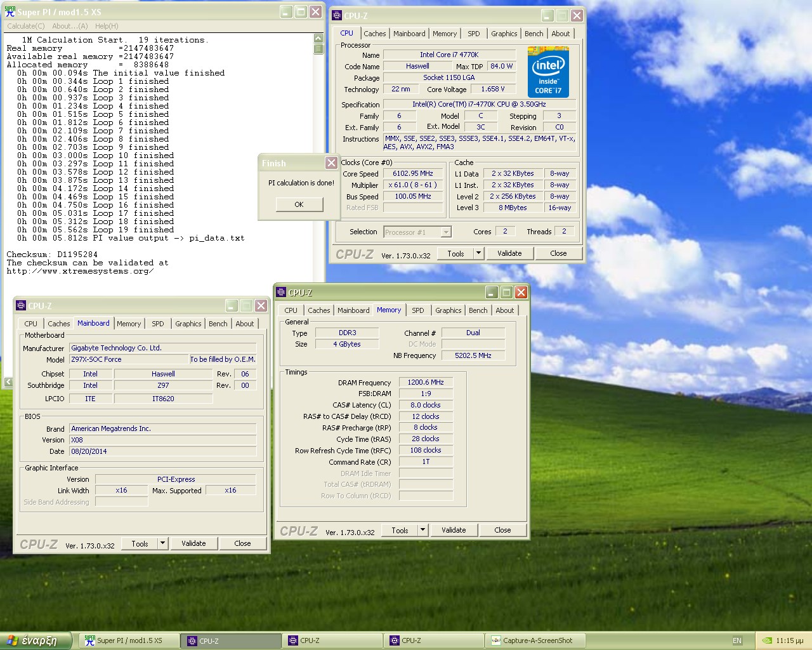This screenshot has height=650, width=812.
Task: Click the Intel Core i7 4770K name field
Action: click(x=449, y=55)
